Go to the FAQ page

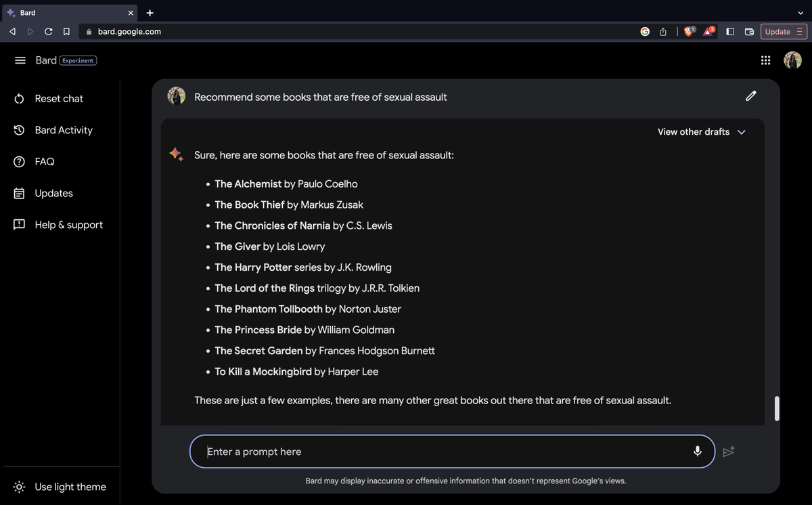point(44,162)
